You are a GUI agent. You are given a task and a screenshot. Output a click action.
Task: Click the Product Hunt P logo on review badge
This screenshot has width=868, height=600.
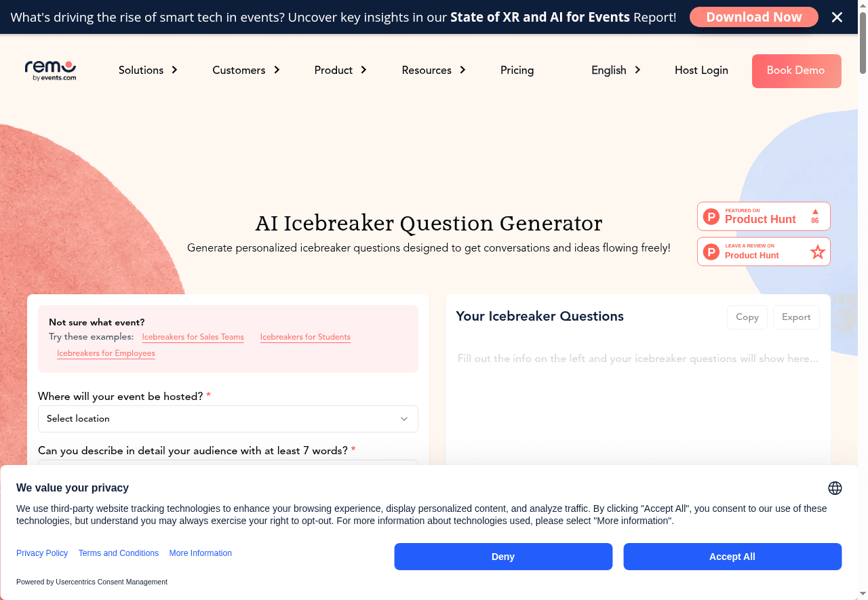(x=711, y=252)
